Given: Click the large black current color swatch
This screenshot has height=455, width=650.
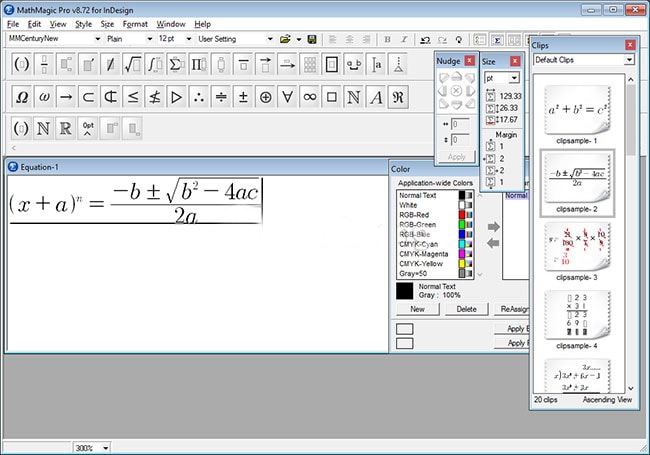Looking at the screenshot, I should (405, 291).
